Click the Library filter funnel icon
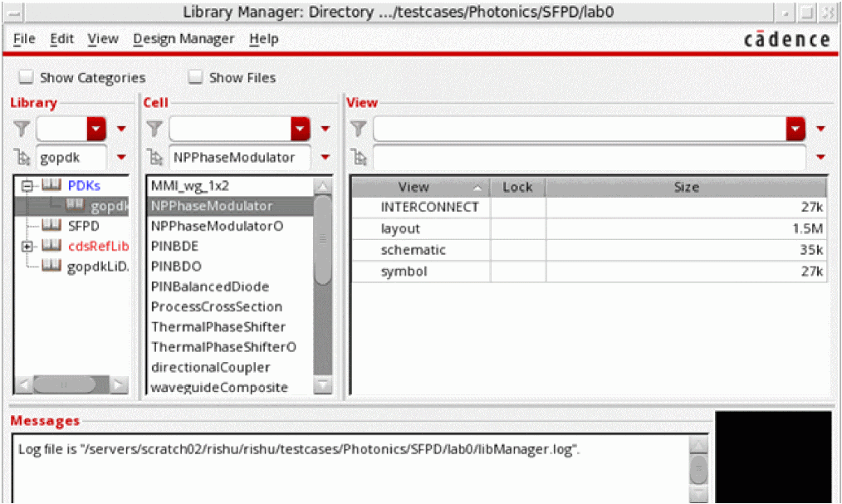The height and width of the screenshot is (504, 842). [x=22, y=128]
